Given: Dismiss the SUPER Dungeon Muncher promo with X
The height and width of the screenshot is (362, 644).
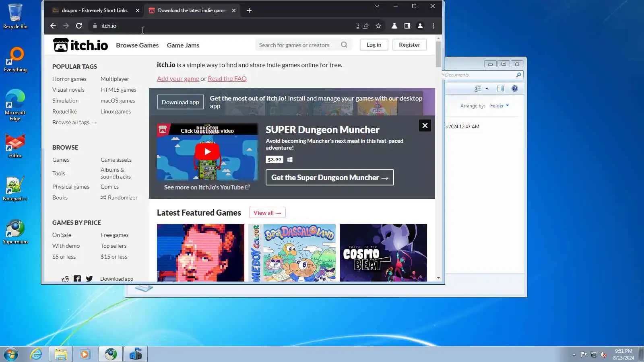Looking at the screenshot, I should click(425, 125).
